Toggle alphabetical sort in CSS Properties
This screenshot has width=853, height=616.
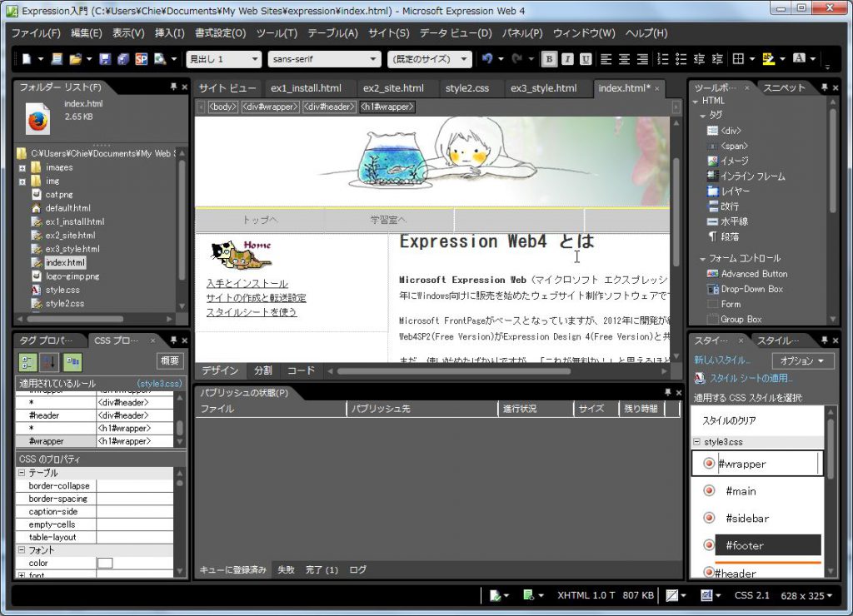tap(50, 361)
